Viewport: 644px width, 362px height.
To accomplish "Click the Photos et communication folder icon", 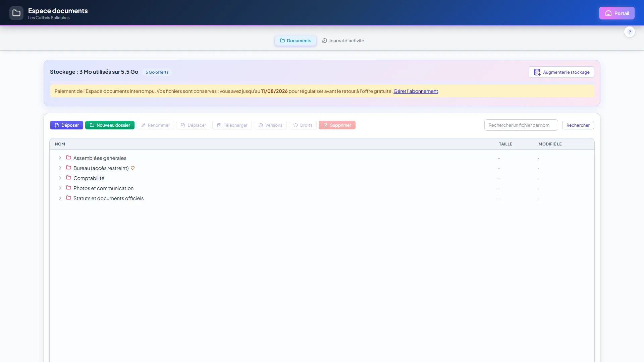I will (68, 188).
